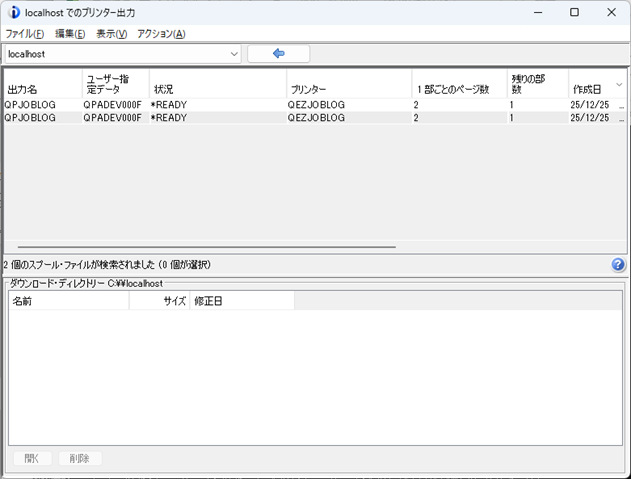Click the blue back arrow button
Screen dimensions: 631x479
pyautogui.click(x=278, y=53)
